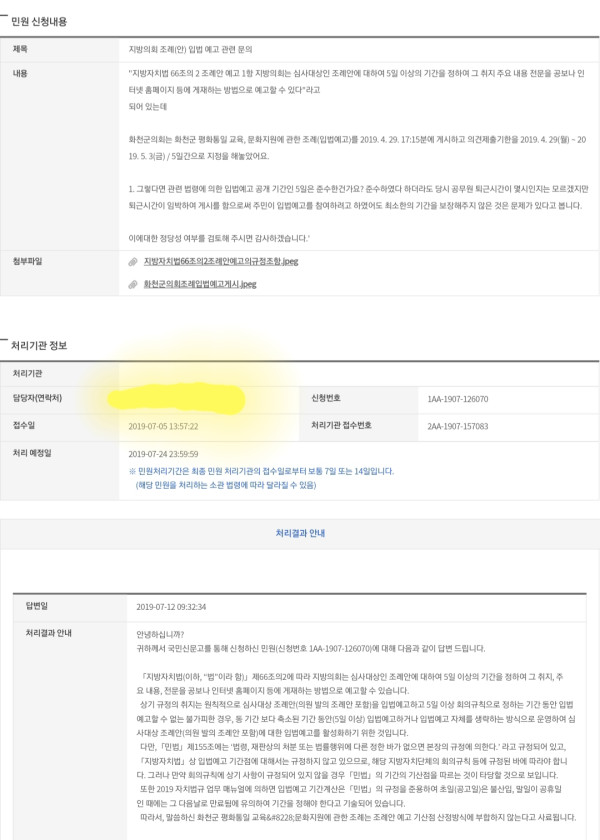
Task: Click scheduled date 2019-07-24 23:59:59
Action: (x=163, y=454)
